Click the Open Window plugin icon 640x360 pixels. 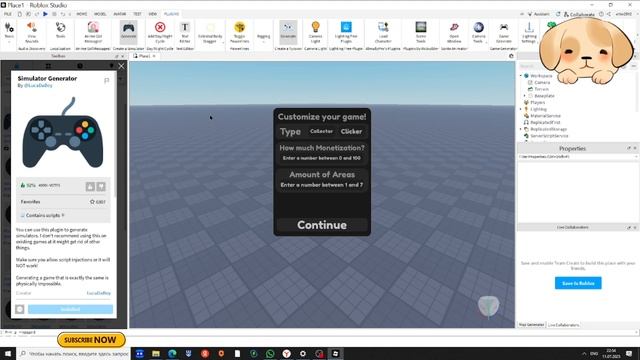454,27
